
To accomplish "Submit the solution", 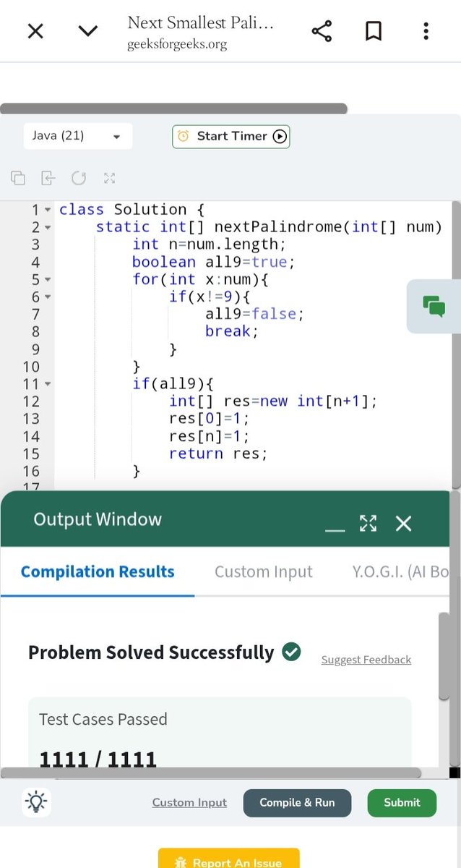I will pyautogui.click(x=402, y=802).
